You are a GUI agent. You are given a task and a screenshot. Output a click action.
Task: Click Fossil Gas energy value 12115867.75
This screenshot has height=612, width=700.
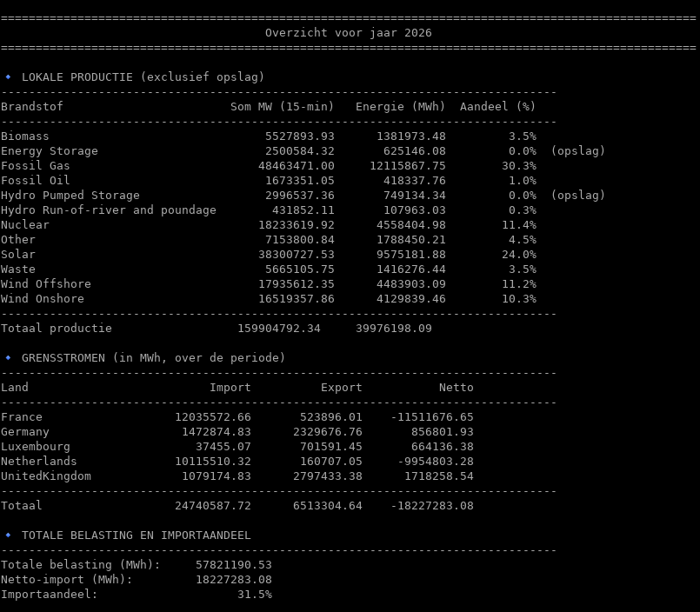tap(408, 166)
